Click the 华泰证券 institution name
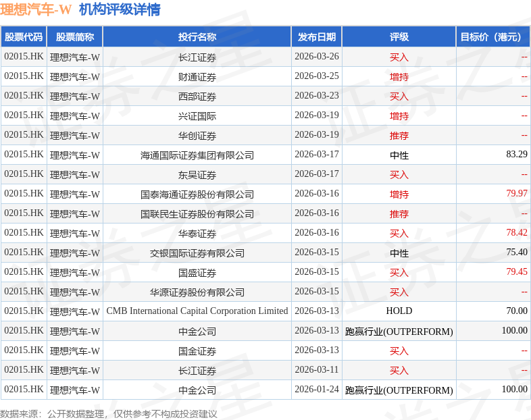The width and height of the screenshot is (531, 420). [x=197, y=234]
